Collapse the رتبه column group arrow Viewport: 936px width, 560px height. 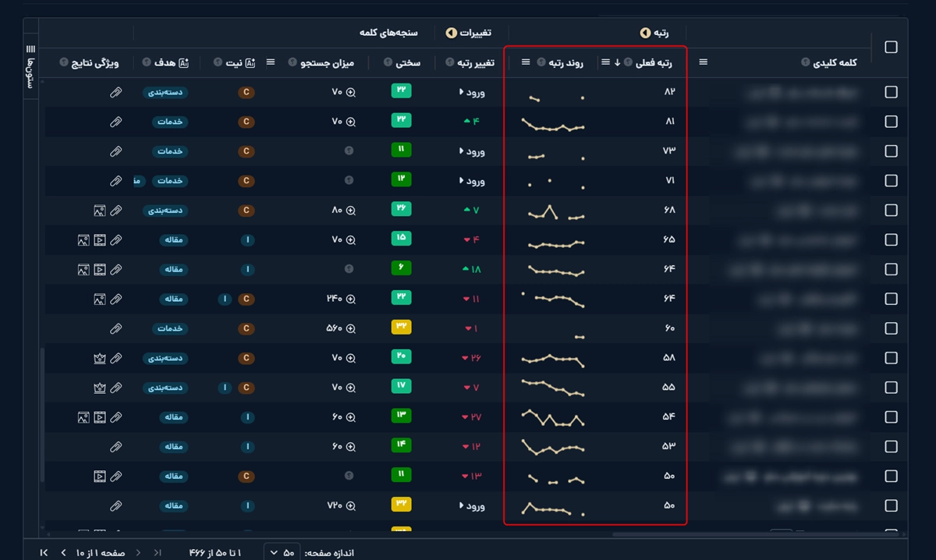tap(645, 33)
